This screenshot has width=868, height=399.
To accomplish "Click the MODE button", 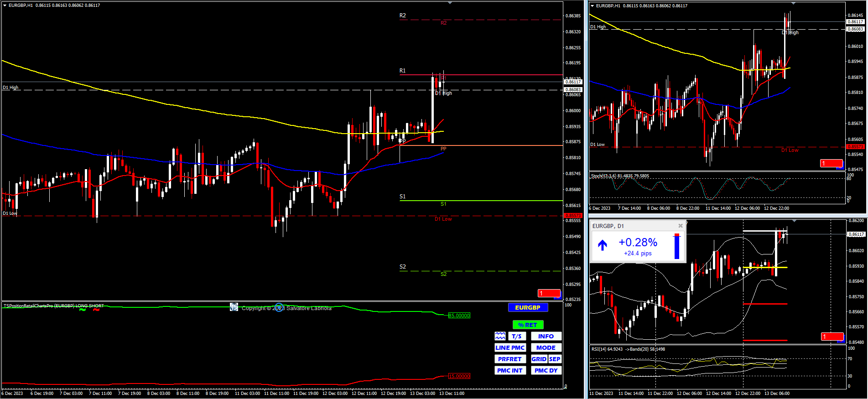I will pos(546,347).
